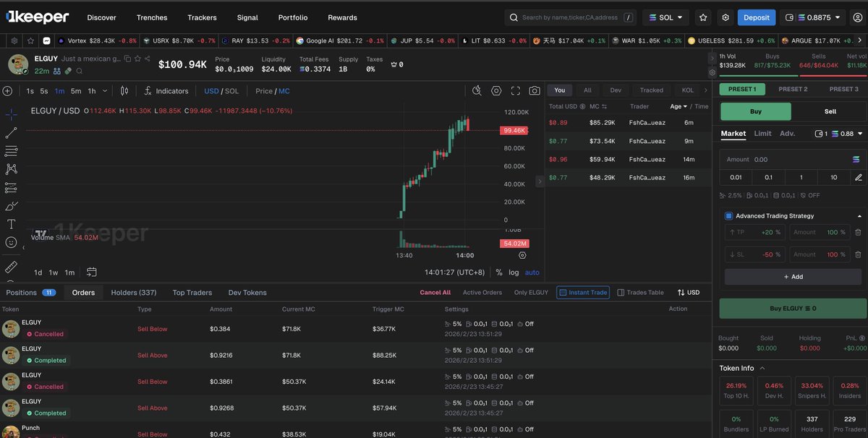Favorite ELGUY with the star icon
Viewport: 868px width, 438px height.
(x=137, y=59)
